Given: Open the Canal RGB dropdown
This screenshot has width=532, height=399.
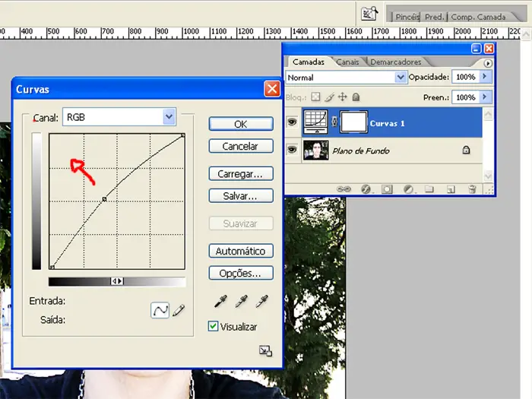Looking at the screenshot, I should point(169,117).
